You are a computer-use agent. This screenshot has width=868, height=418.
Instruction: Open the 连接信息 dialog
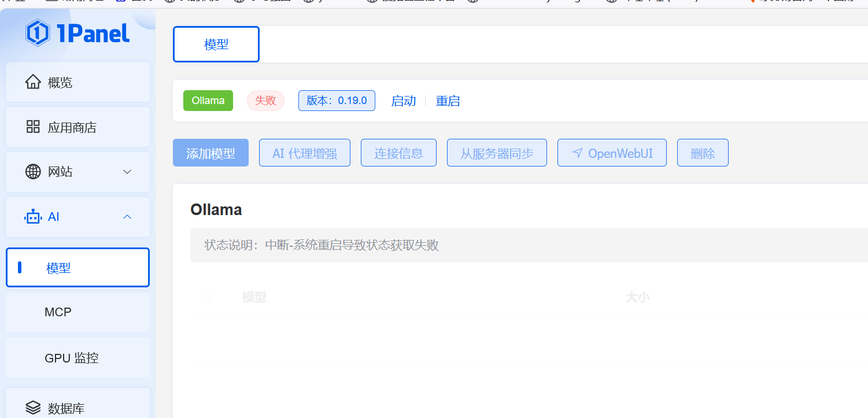398,153
